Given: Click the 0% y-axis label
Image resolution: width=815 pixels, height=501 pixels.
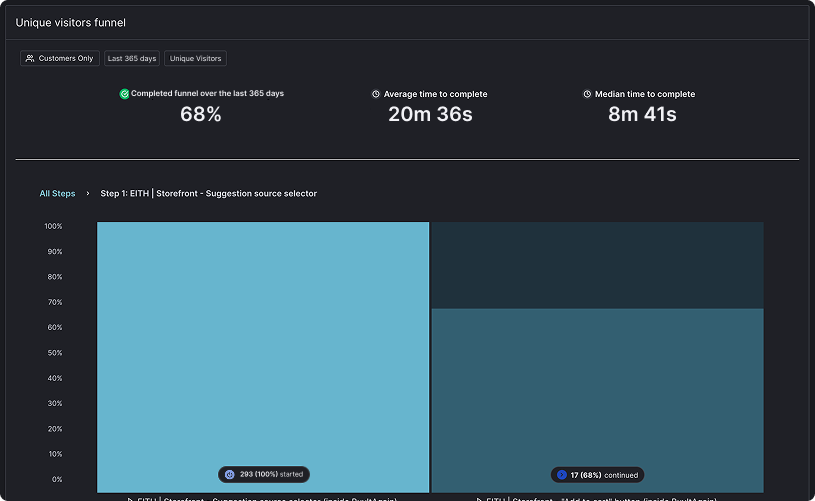Looking at the screenshot, I should tap(57, 479).
